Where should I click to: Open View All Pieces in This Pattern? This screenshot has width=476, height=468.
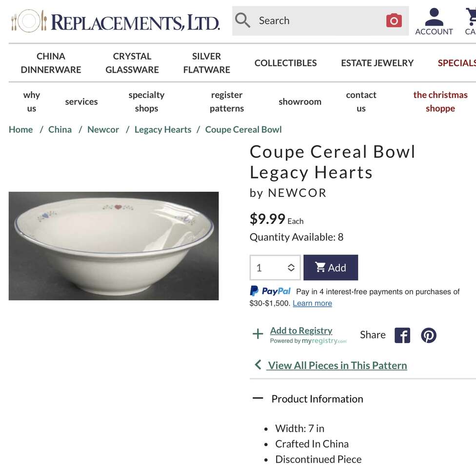pyautogui.click(x=337, y=365)
